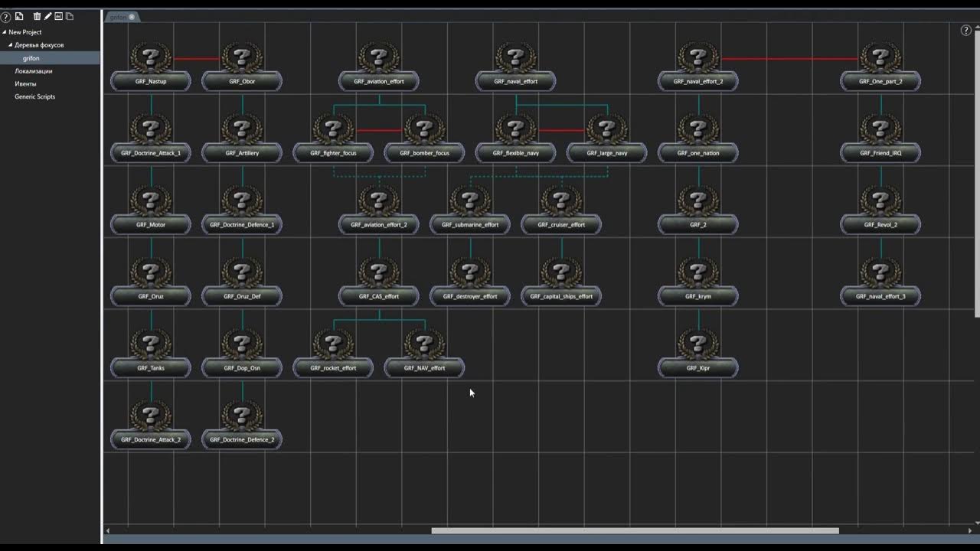This screenshot has width=980, height=551.
Task: Select the GRF_destroyer_effort focus node
Action: [x=470, y=282]
